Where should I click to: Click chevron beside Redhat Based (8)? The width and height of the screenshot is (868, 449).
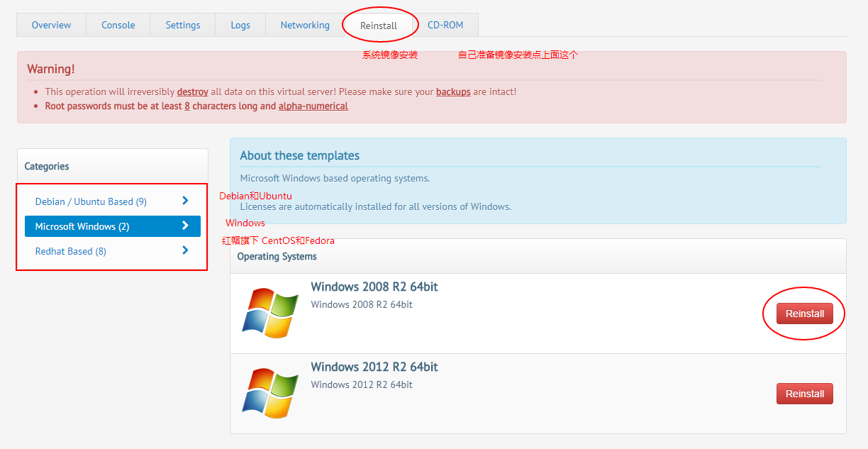185,250
